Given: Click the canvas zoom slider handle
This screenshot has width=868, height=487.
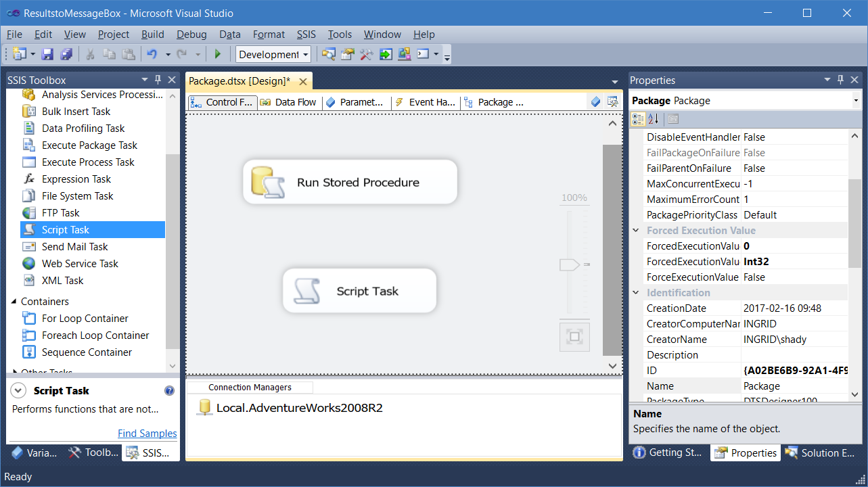Looking at the screenshot, I should (570, 264).
